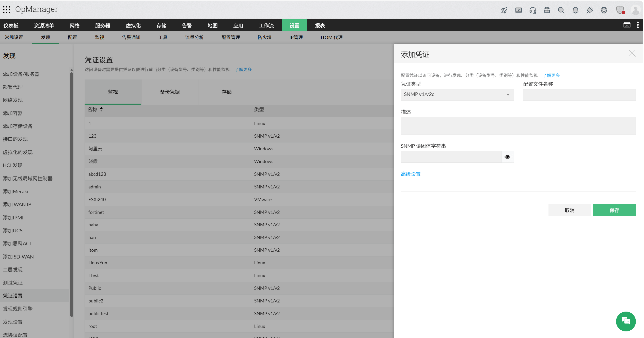Select 告警通知 sub-tab

point(131,38)
